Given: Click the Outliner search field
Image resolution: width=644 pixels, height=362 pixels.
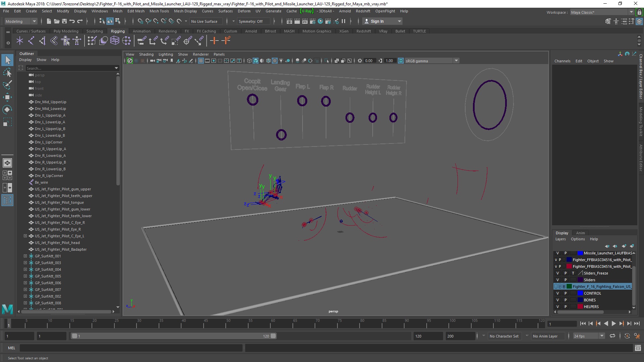Looking at the screenshot, I should pyautogui.click(x=70, y=68).
